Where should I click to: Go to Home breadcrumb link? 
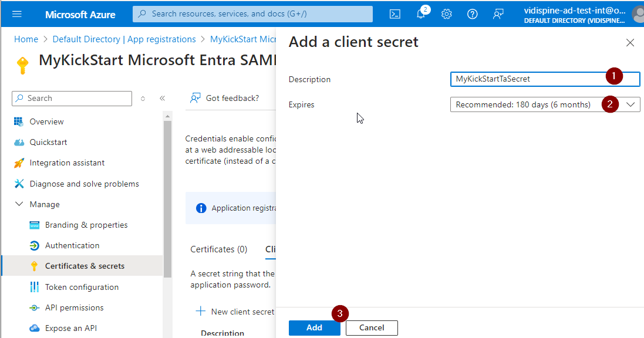26,39
